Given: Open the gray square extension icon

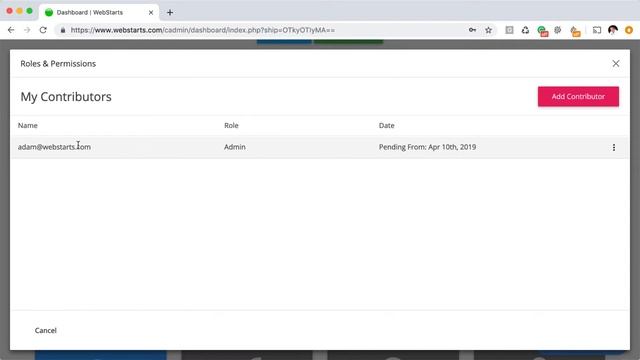Looking at the screenshot, I should [509, 30].
